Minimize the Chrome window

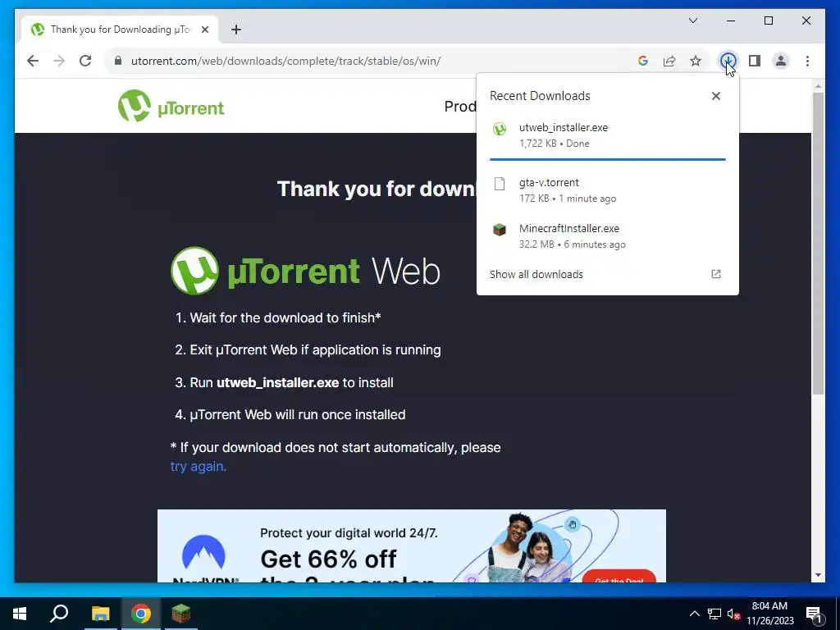point(731,21)
